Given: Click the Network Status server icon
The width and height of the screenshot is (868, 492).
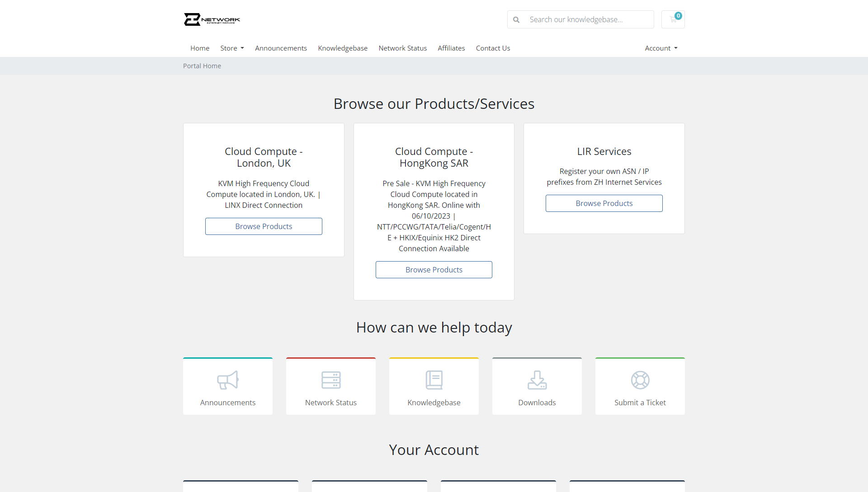Looking at the screenshot, I should tap(330, 380).
